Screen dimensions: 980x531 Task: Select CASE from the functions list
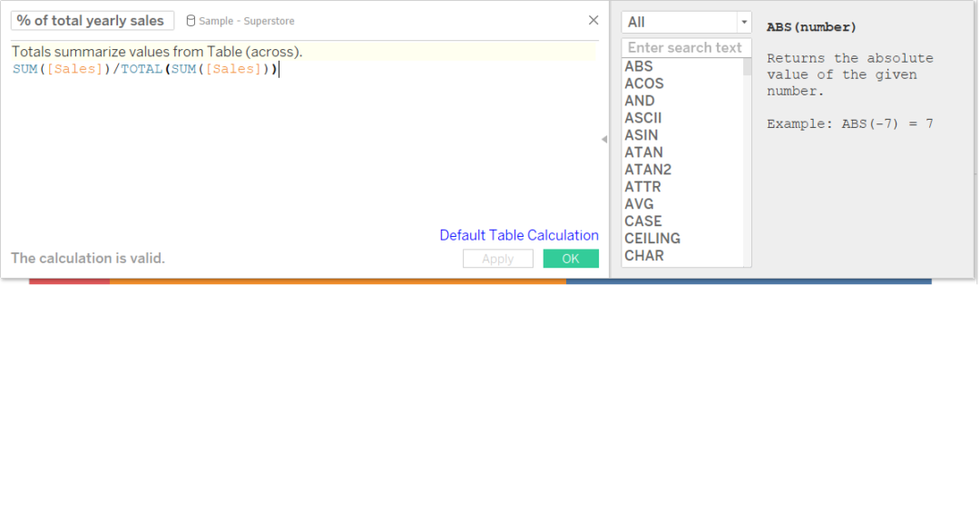[642, 221]
